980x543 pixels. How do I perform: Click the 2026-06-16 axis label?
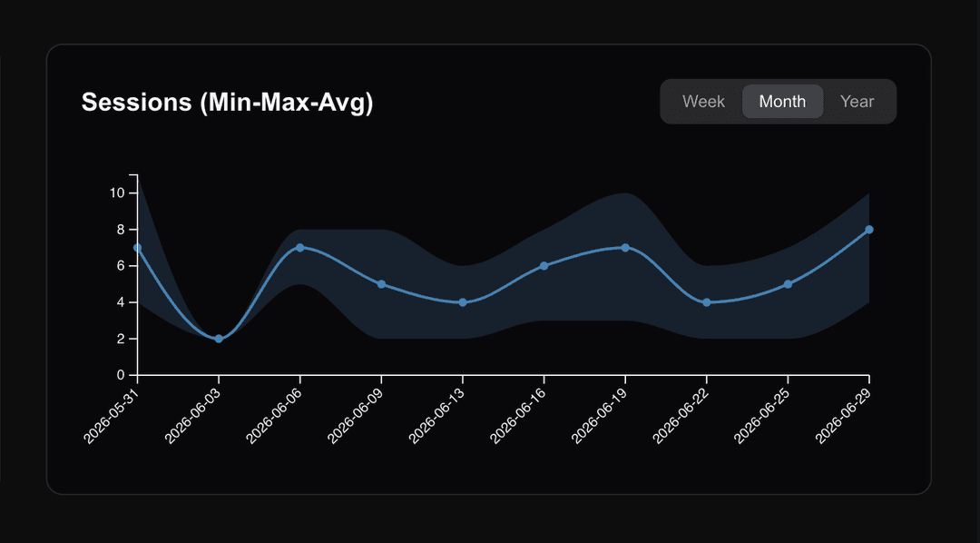click(519, 415)
